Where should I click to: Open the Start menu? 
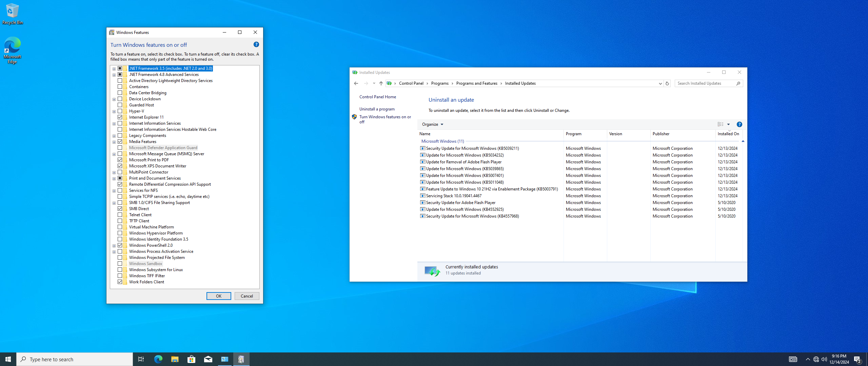click(x=8, y=359)
